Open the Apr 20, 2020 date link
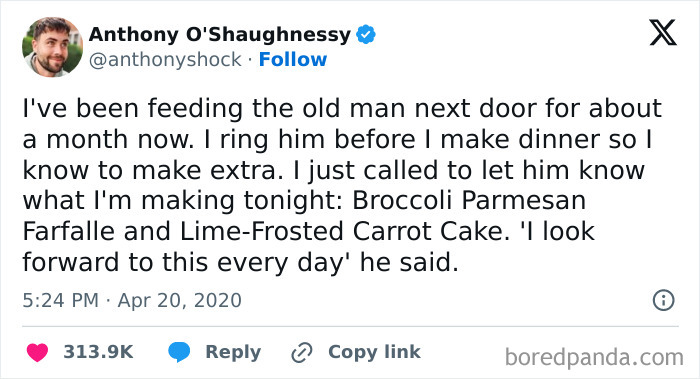This screenshot has height=379, width=700. (179, 300)
